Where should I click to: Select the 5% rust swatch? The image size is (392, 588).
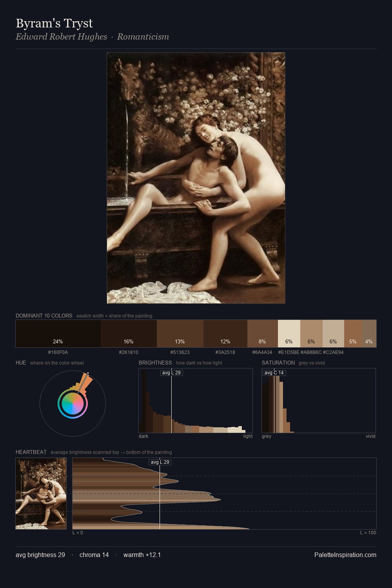pos(353,334)
